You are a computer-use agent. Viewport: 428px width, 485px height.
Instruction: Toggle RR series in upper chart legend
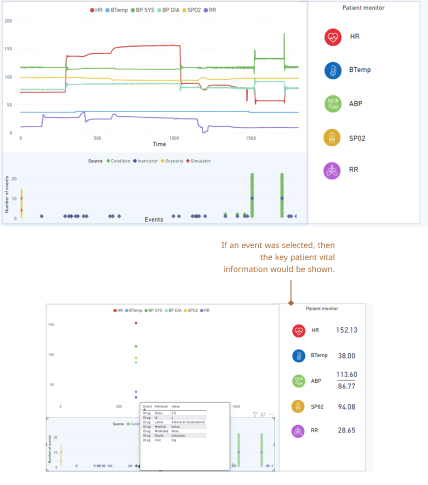click(210, 10)
